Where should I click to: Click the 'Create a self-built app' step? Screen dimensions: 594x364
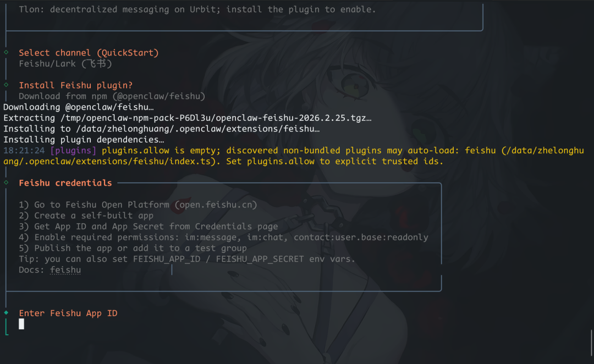pyautogui.click(x=94, y=216)
